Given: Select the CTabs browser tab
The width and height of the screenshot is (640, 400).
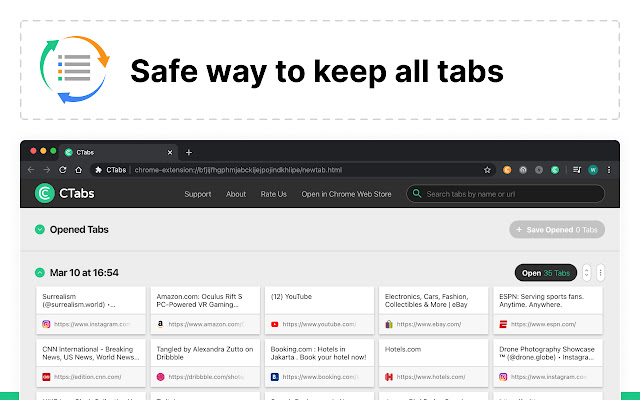Looking at the screenshot, I should [118, 152].
